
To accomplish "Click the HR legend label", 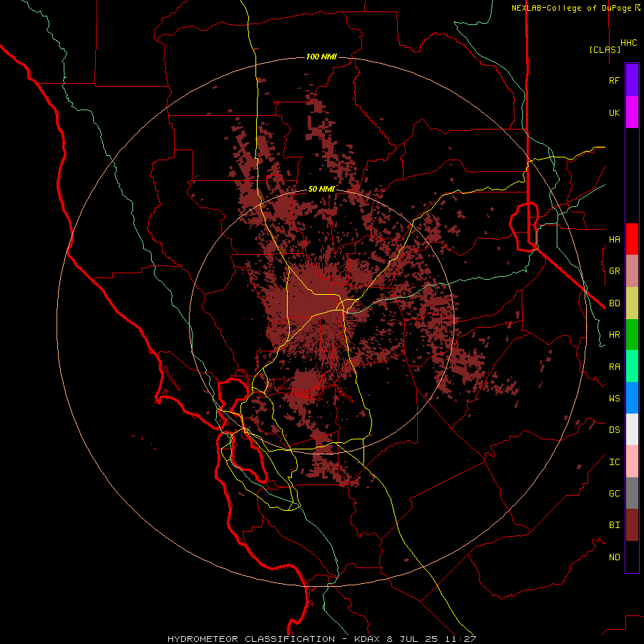I will pos(614,335).
